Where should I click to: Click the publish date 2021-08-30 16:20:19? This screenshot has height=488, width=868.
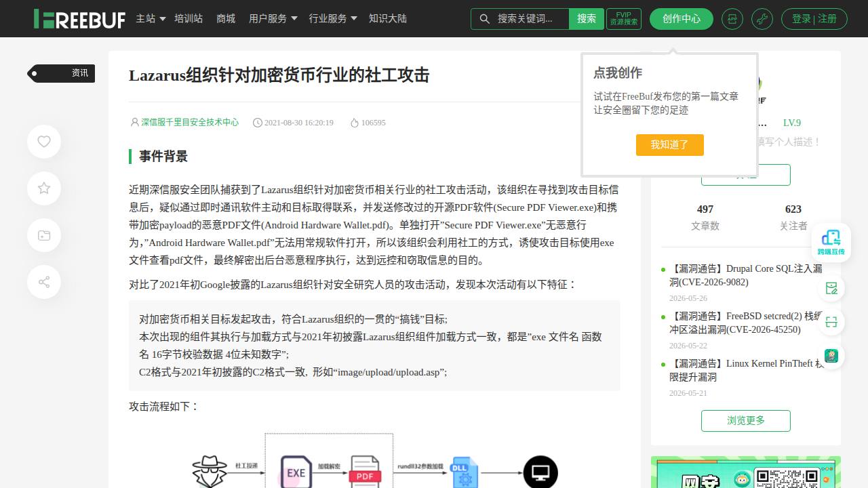coord(299,123)
